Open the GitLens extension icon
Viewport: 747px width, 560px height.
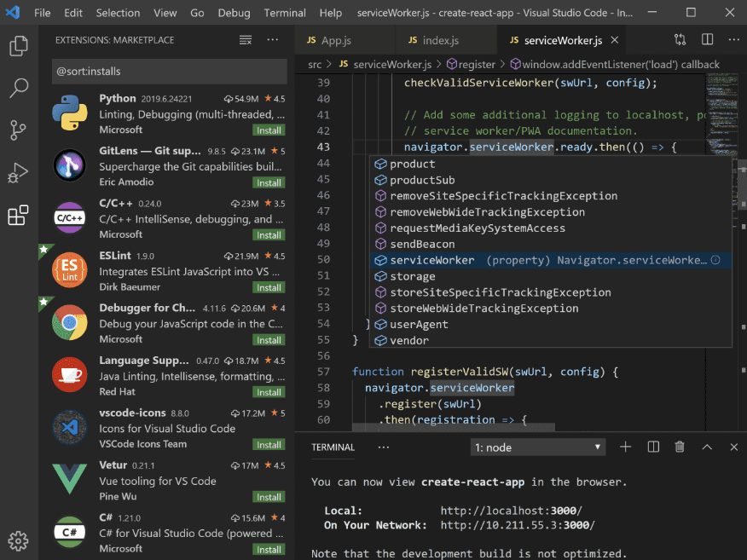pyautogui.click(x=70, y=165)
